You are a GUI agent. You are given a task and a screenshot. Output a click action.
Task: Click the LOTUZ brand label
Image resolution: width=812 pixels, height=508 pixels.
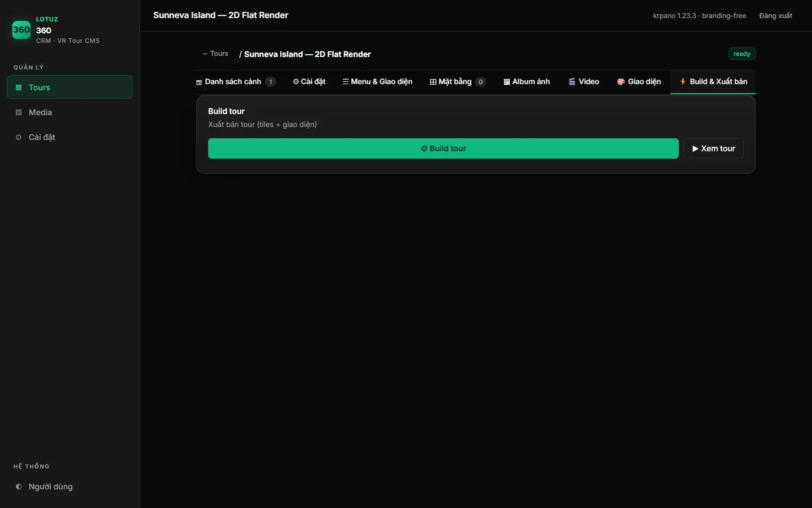pos(47,19)
